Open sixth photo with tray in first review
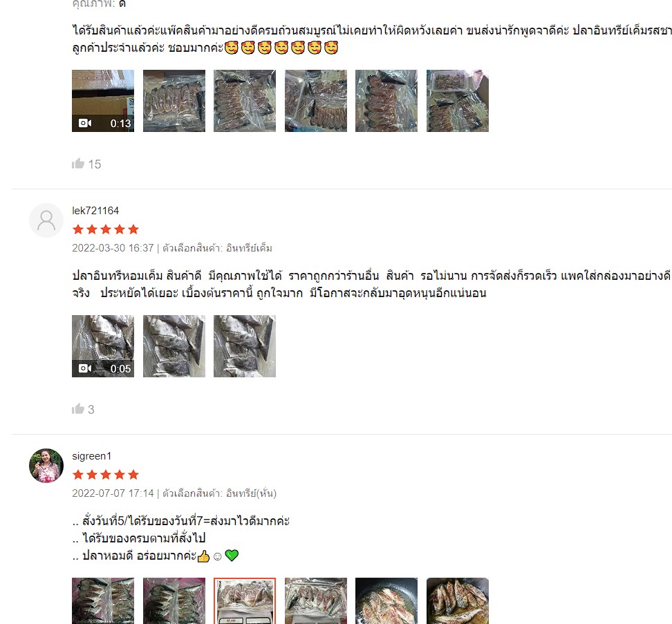Screen dimensions: 672x624 pos(457,101)
